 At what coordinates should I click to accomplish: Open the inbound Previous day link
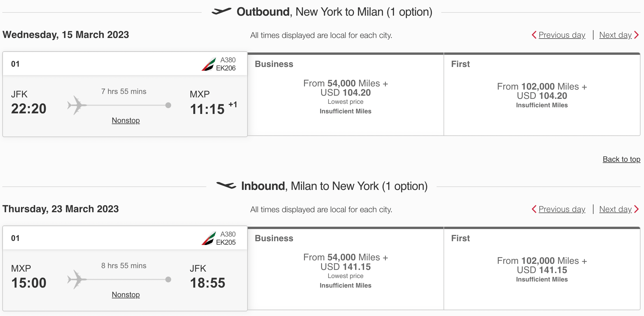(x=562, y=209)
